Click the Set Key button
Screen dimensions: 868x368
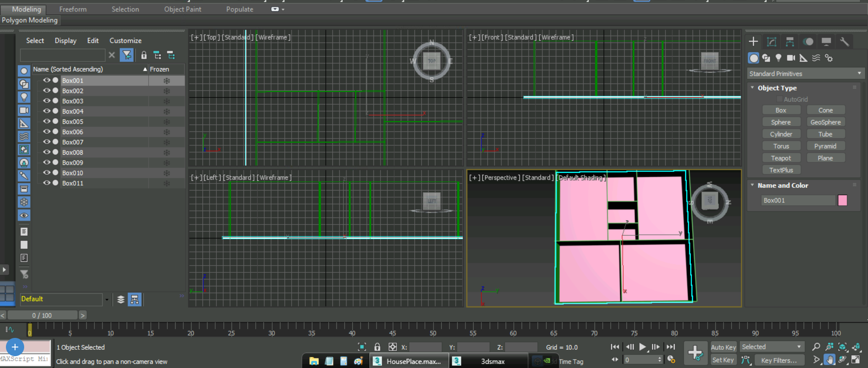point(723,360)
